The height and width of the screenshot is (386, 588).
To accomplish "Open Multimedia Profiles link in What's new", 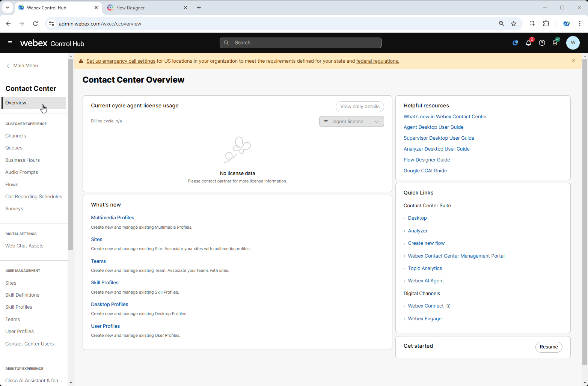I will [x=113, y=218].
